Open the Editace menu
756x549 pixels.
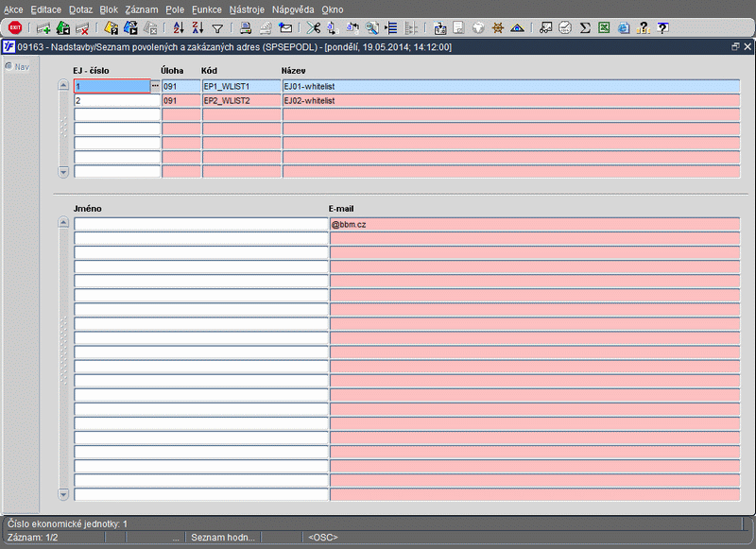tap(45, 9)
